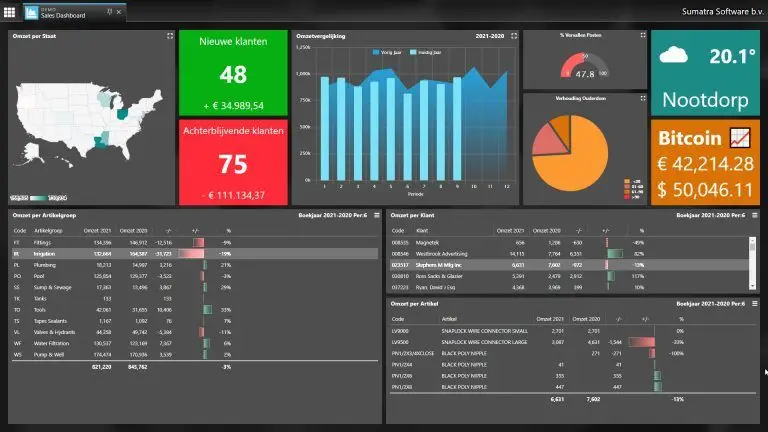Open the Achterblijvende klanten red tile
Viewport: 768px width, 432px height.
[233, 162]
